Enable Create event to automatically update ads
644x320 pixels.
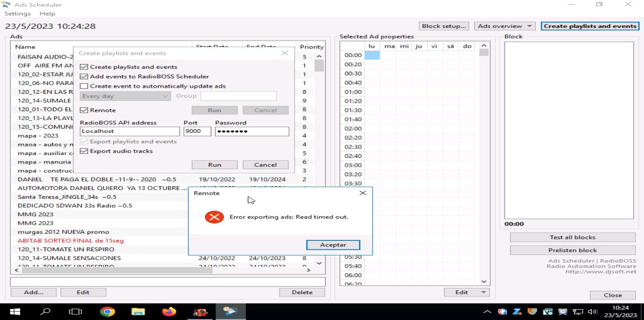click(84, 86)
